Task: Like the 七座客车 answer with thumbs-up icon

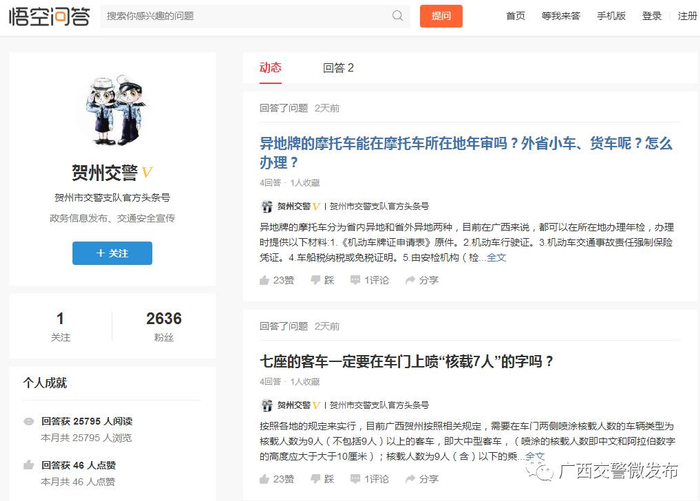Action: (264, 479)
